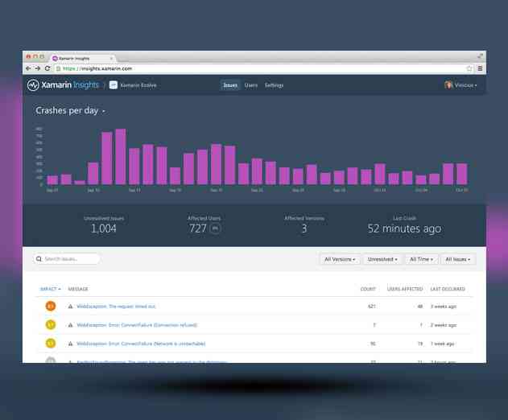Click the Xamarin Evolve app icon
The width and height of the screenshot is (508, 420).
[x=114, y=85]
